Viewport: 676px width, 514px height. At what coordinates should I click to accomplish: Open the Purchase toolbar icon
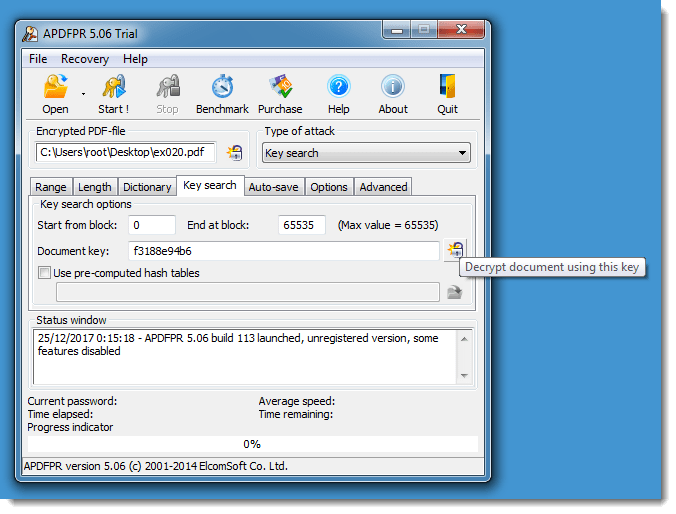tap(280, 87)
